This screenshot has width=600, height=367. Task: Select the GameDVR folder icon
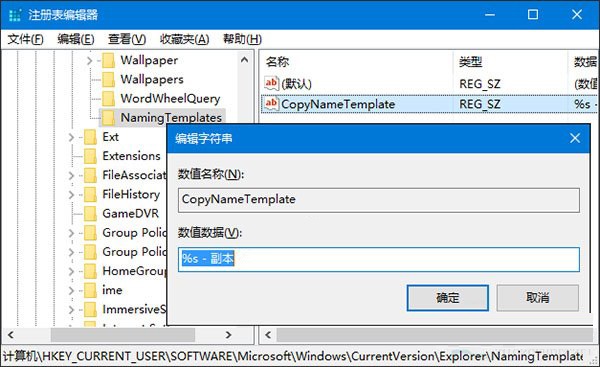tap(90, 214)
